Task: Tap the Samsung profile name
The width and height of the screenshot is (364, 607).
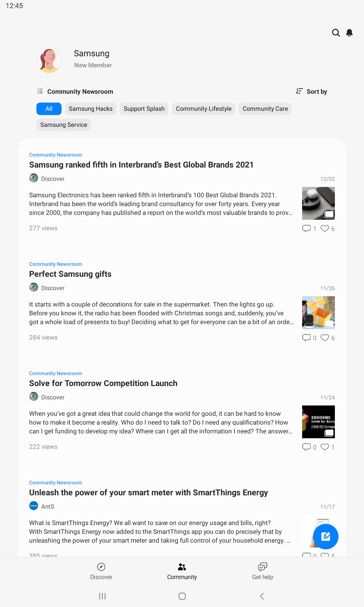Action: [92, 53]
